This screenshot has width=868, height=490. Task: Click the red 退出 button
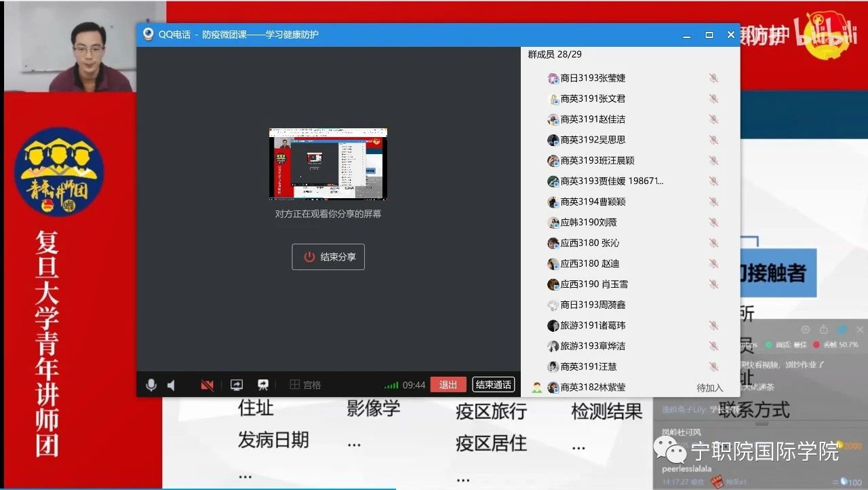(448, 385)
